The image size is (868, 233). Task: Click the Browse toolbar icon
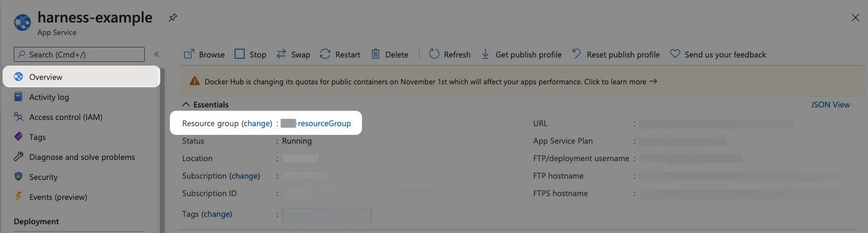pos(189,54)
